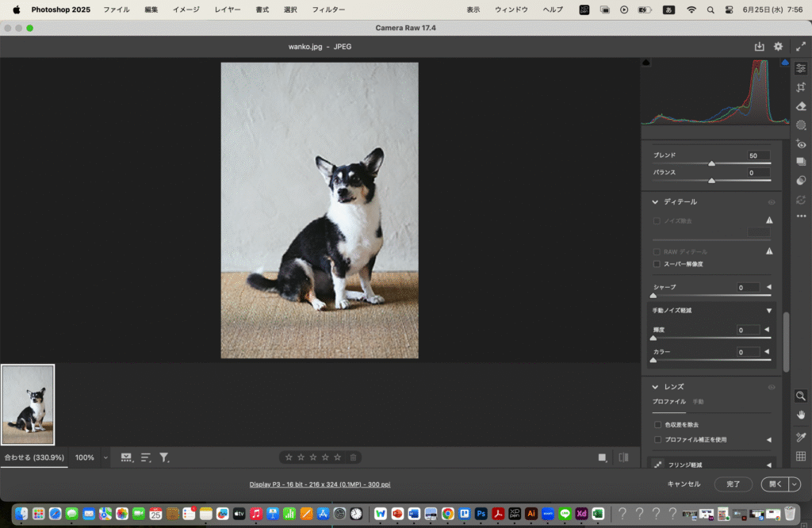Screen dimensions: 812x528
Task: Toggle full screen mode arrows icon
Action: coord(801,47)
